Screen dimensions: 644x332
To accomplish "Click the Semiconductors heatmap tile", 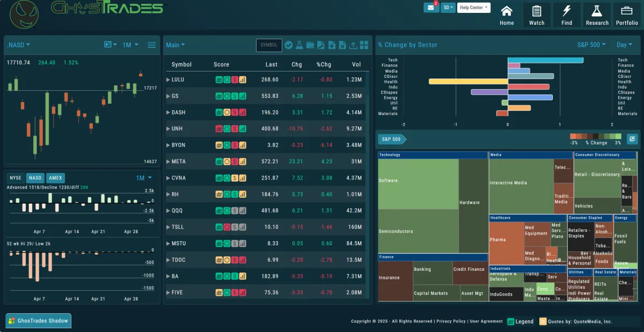I will pyautogui.click(x=419, y=231).
